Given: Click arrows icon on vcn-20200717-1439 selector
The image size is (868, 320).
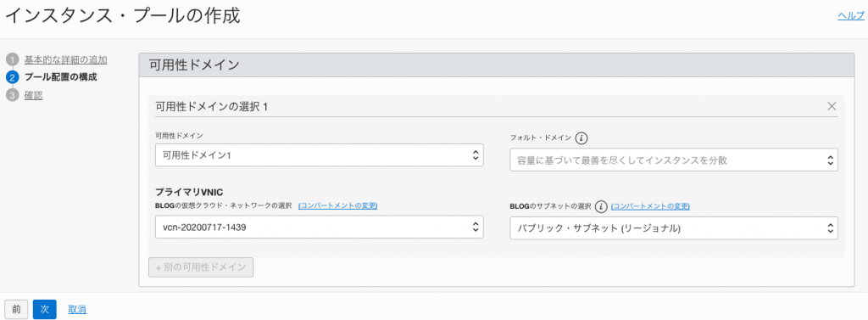Looking at the screenshot, I should 475,227.
